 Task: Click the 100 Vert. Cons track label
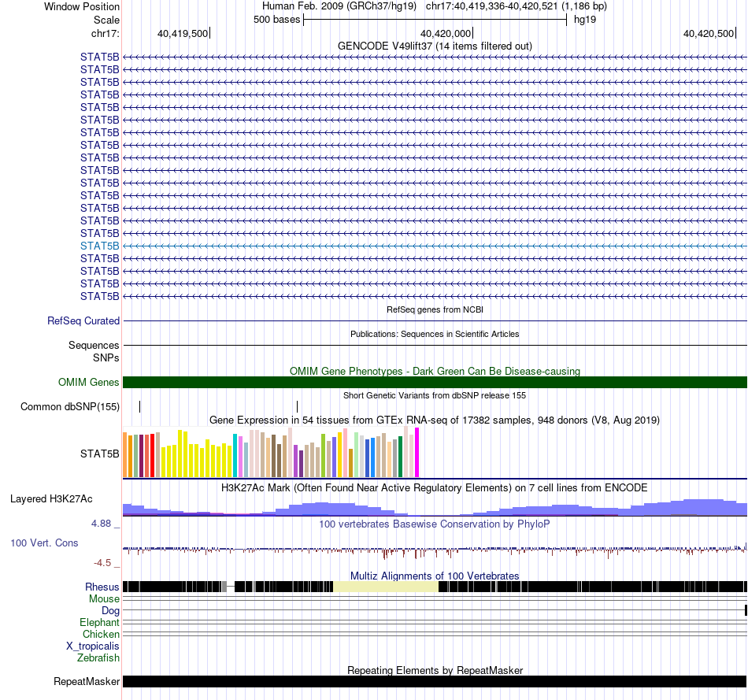pos(44,543)
